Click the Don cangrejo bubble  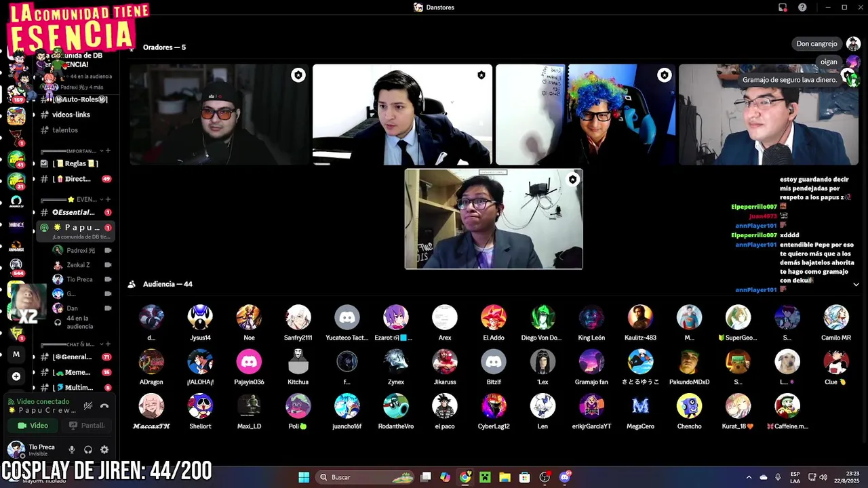click(x=816, y=43)
